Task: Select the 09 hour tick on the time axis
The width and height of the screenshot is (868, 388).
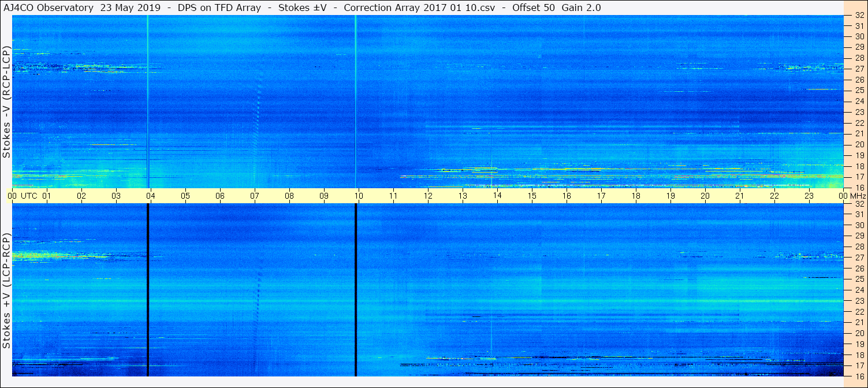Action: tap(324, 196)
